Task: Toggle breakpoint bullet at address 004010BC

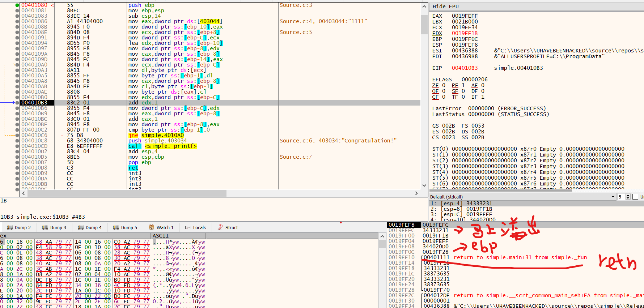Action: coord(17,119)
